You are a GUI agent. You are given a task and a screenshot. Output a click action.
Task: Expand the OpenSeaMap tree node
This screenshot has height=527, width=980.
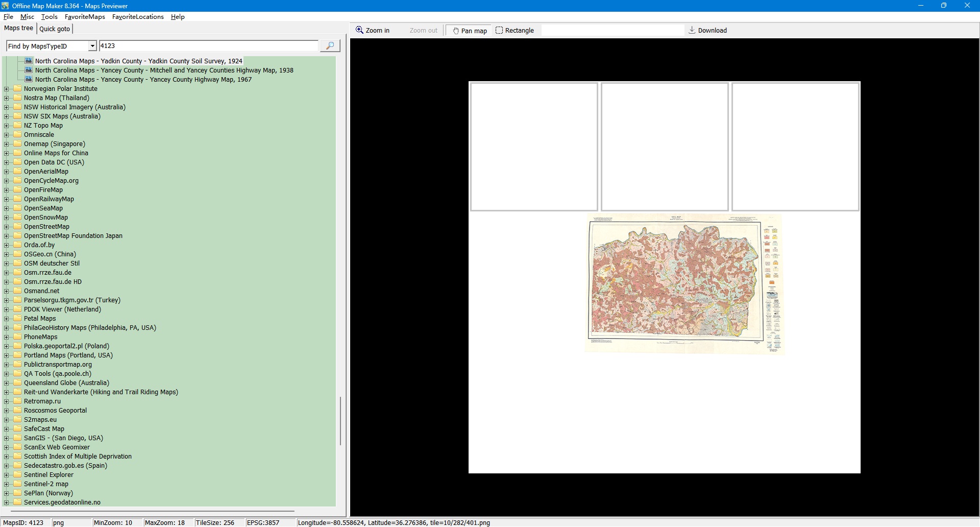click(x=7, y=208)
